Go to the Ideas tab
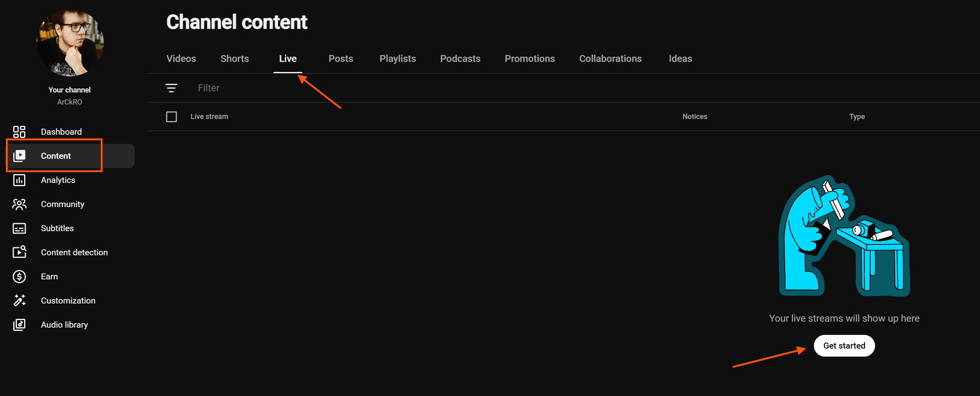This screenshot has height=396, width=980. pos(680,59)
